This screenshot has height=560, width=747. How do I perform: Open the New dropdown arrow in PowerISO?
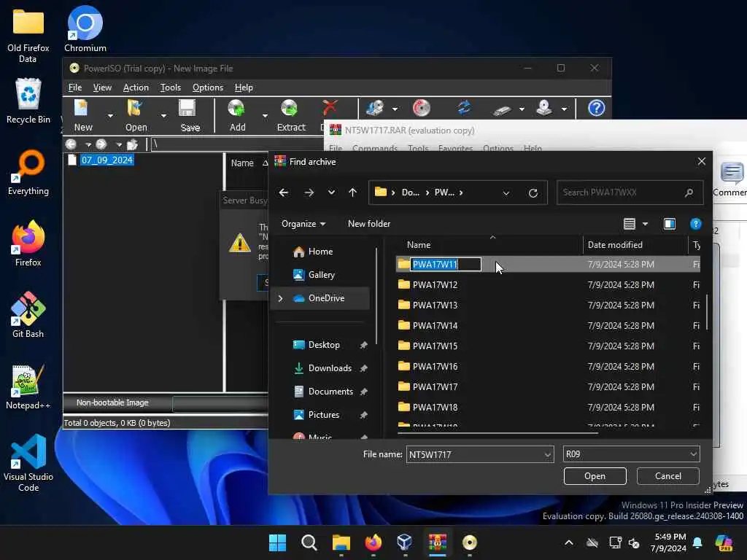110,116
